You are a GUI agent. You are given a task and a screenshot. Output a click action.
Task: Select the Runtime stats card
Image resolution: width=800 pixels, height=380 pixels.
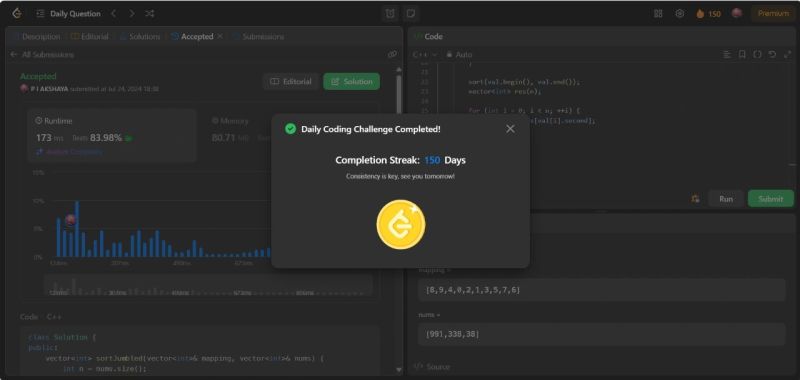pos(112,135)
